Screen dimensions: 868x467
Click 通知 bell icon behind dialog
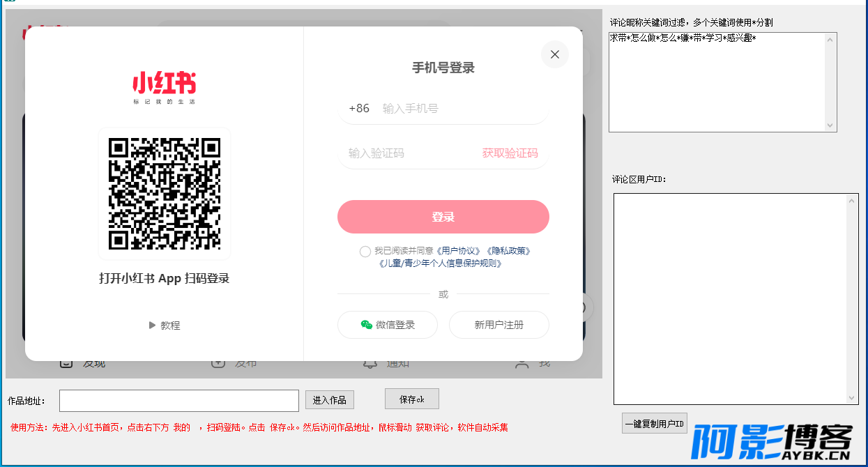[370, 364]
